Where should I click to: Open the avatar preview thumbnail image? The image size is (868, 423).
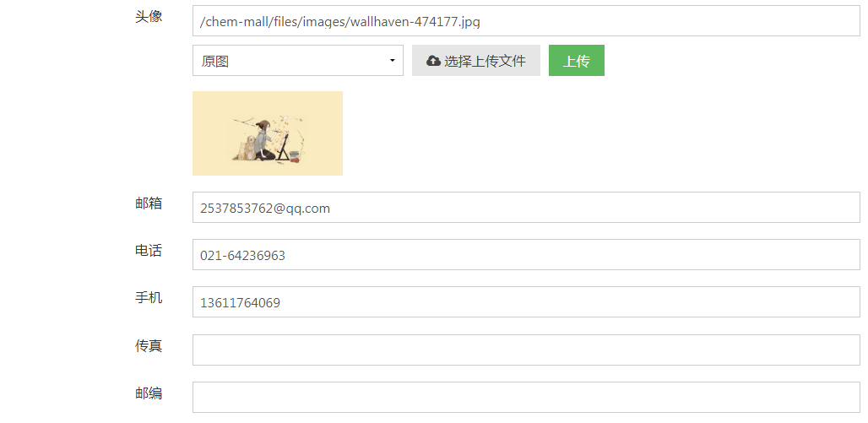tap(268, 133)
